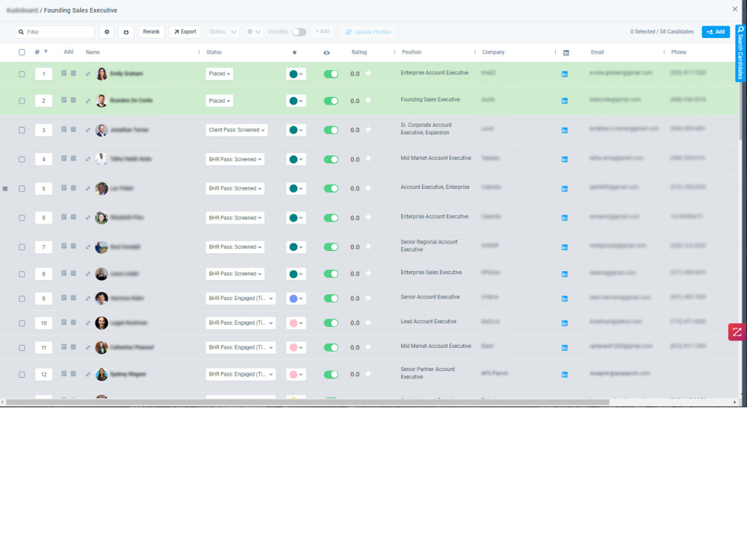Open BHR Pass: Engaged dropdown row 9
This screenshot has width=747, height=560.
click(x=241, y=299)
